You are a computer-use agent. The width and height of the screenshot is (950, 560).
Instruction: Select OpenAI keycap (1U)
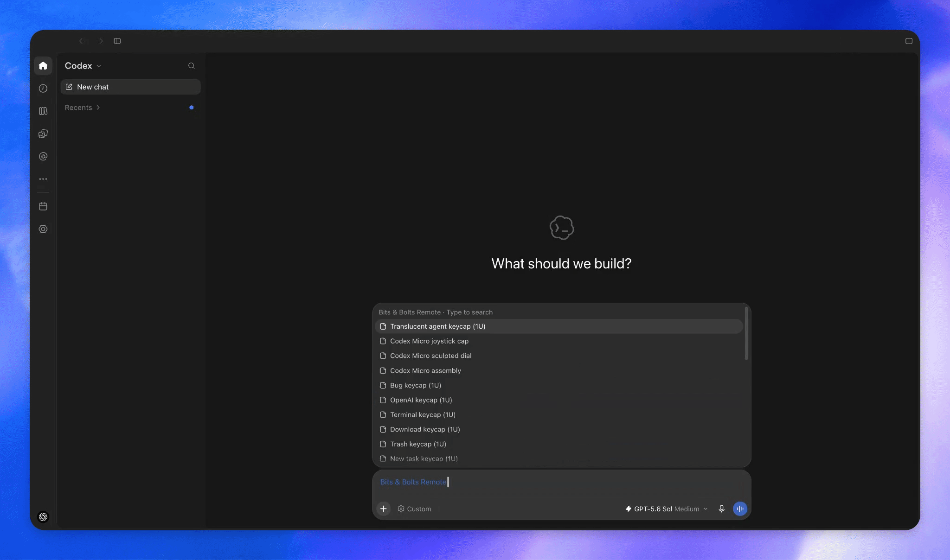(x=558, y=400)
